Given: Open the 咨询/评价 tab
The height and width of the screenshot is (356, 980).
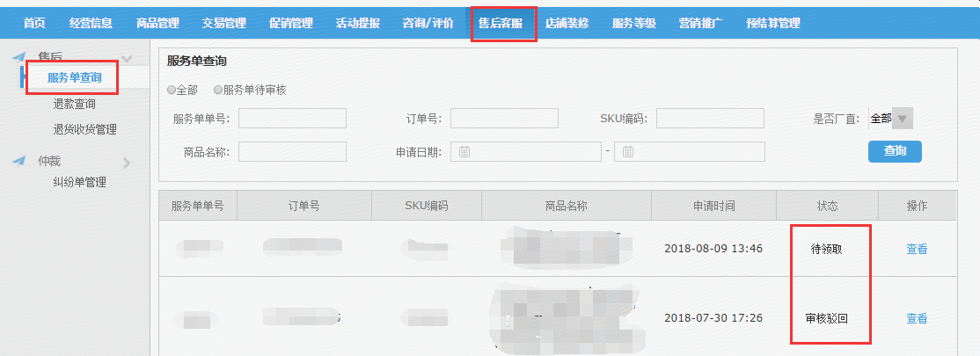Looking at the screenshot, I should (x=428, y=24).
